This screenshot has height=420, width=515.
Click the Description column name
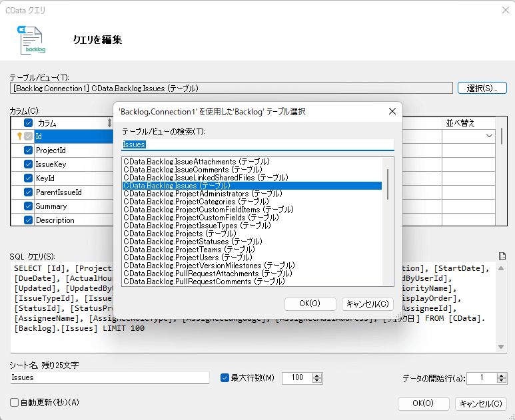(55, 220)
